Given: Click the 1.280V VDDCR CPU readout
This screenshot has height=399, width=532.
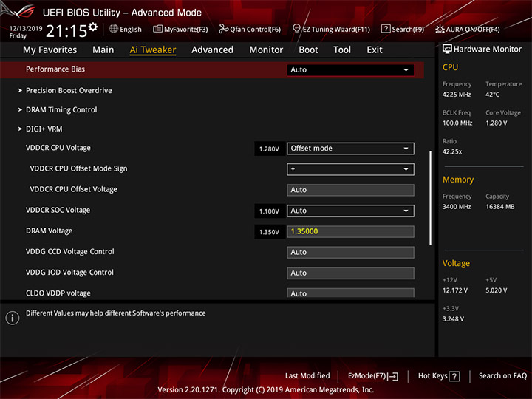Looking at the screenshot, I should tap(270, 149).
